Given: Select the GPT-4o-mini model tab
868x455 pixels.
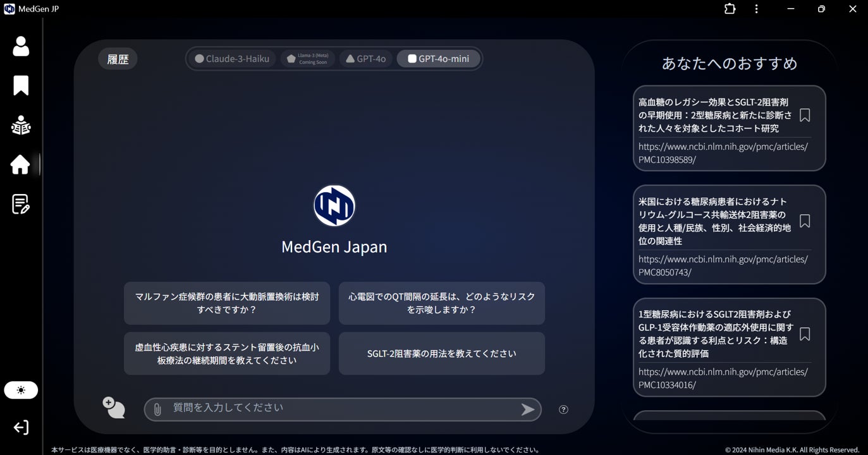Looking at the screenshot, I should pyautogui.click(x=438, y=59).
